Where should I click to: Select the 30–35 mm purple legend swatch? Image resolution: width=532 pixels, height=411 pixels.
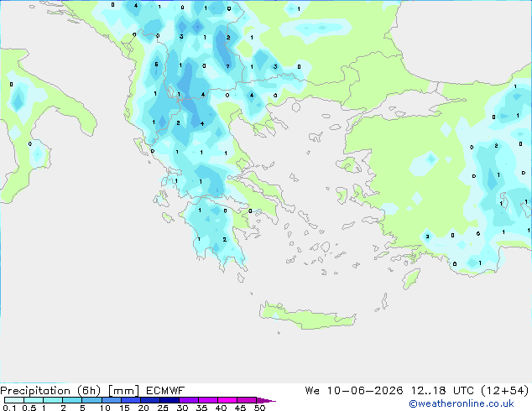(189, 400)
